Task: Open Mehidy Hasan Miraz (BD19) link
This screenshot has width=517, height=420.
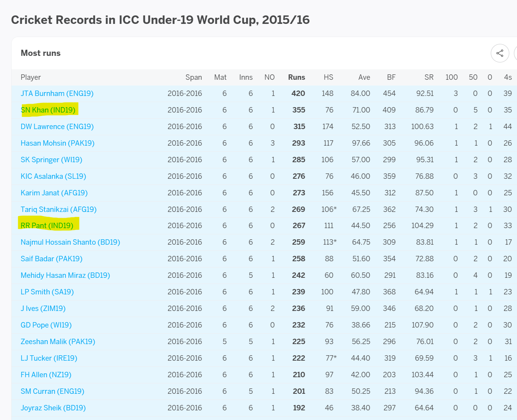Action: (65, 275)
